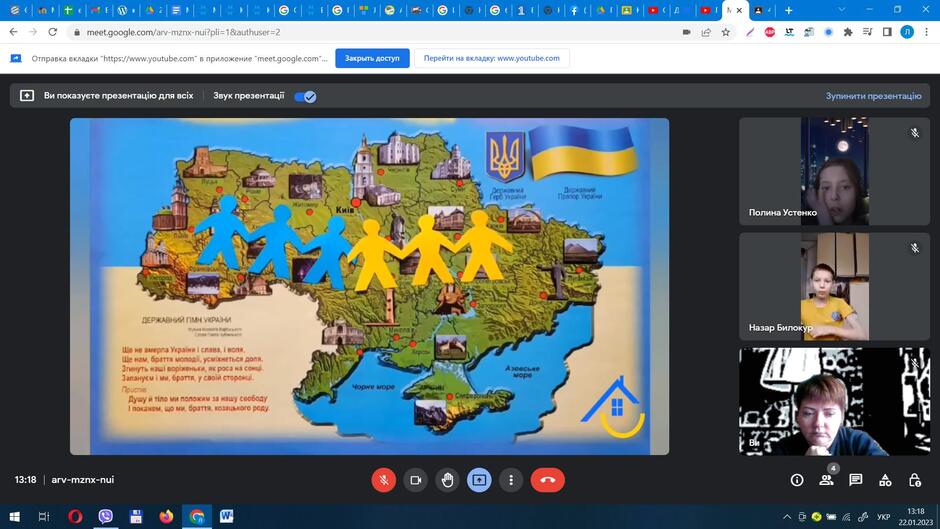Click 'Зупинити презентацію' link

pyautogui.click(x=873, y=96)
